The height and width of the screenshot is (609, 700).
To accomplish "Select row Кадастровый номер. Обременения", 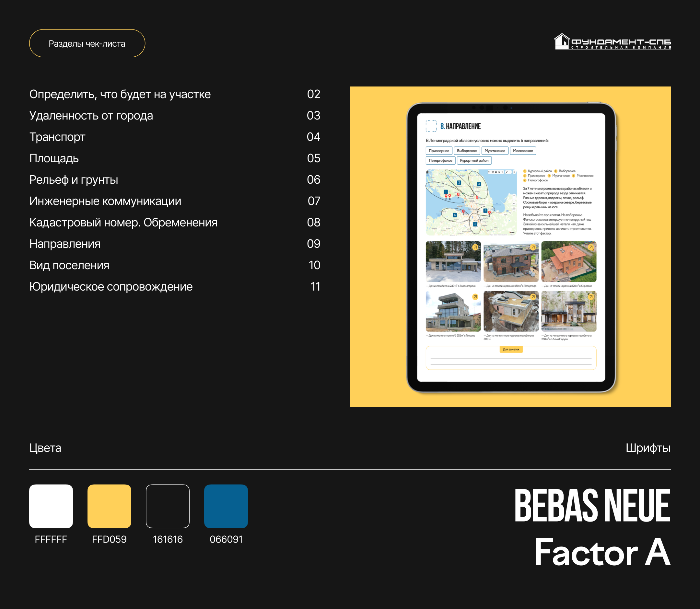I will tap(175, 223).
